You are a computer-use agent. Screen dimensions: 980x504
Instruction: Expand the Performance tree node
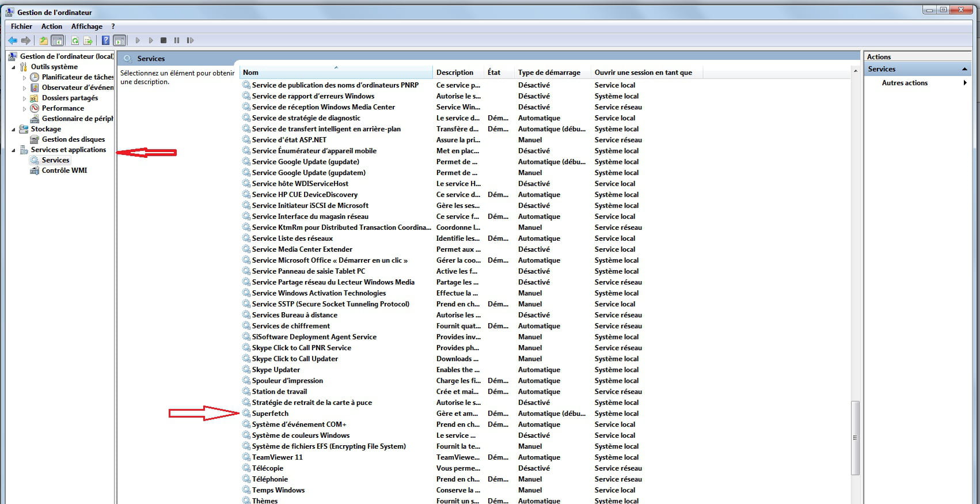point(24,108)
